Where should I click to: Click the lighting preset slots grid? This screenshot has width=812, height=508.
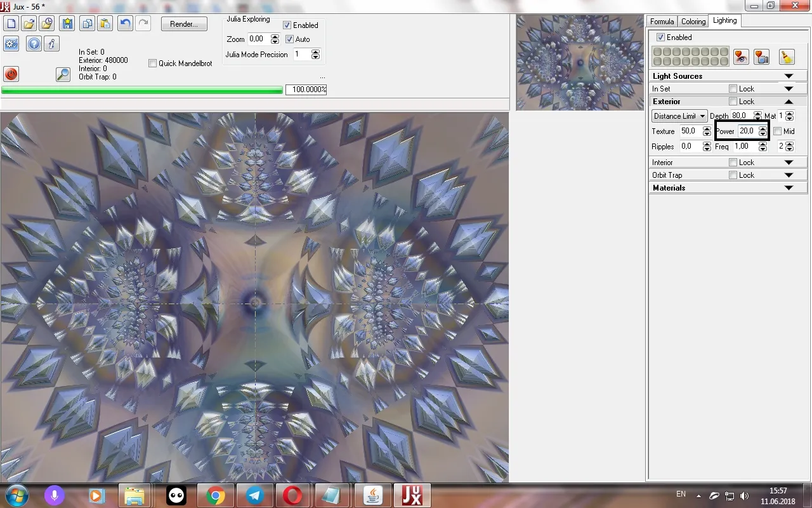click(x=690, y=57)
